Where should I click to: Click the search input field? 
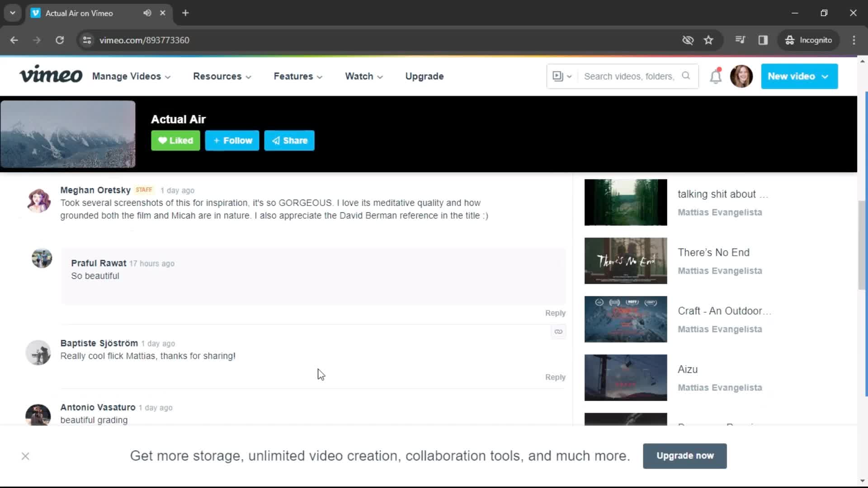point(629,76)
